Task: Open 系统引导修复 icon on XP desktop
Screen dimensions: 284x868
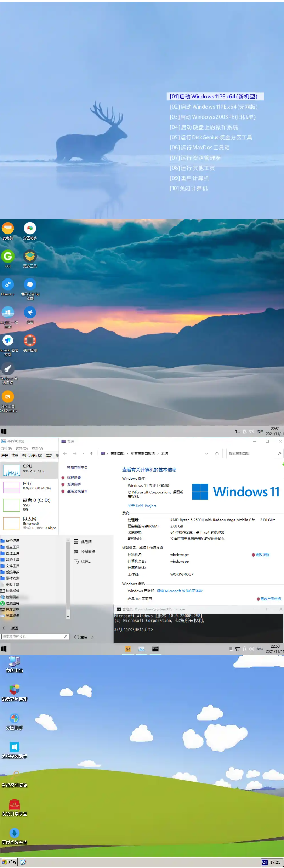Action: coord(14,805)
